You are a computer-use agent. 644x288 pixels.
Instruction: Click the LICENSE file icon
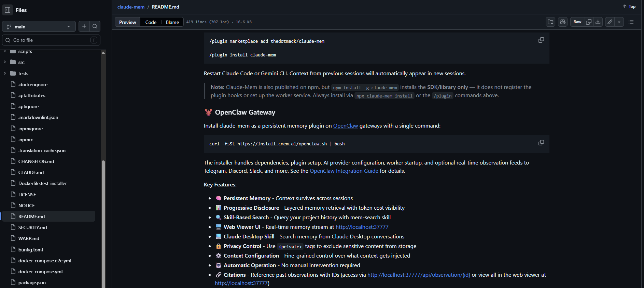13,194
